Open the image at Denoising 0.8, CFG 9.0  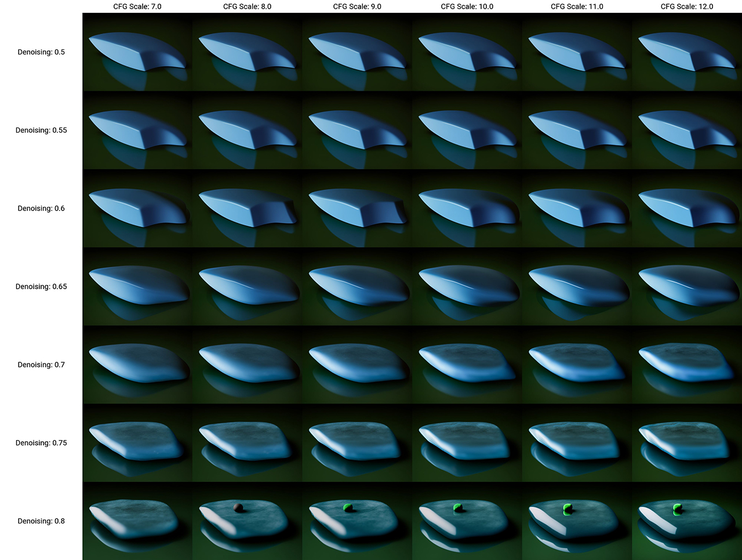pos(357,521)
